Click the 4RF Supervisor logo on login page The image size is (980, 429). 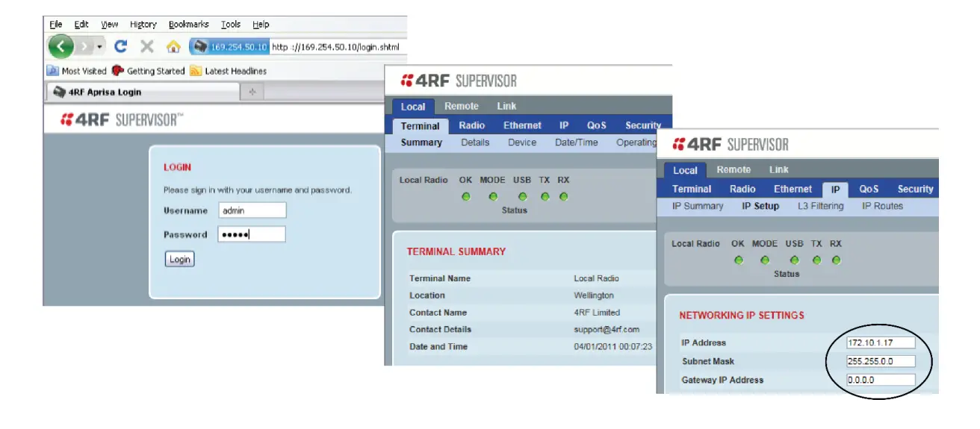(122, 119)
